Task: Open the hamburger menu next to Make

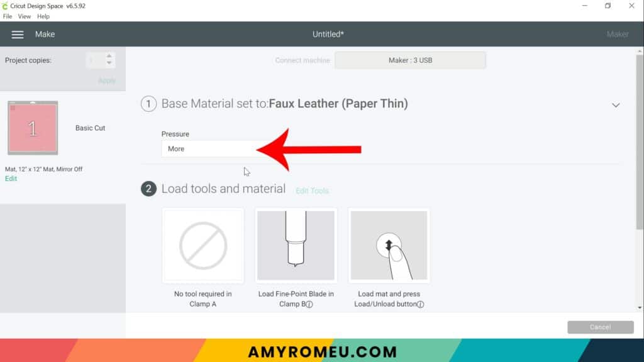Action: (17, 35)
